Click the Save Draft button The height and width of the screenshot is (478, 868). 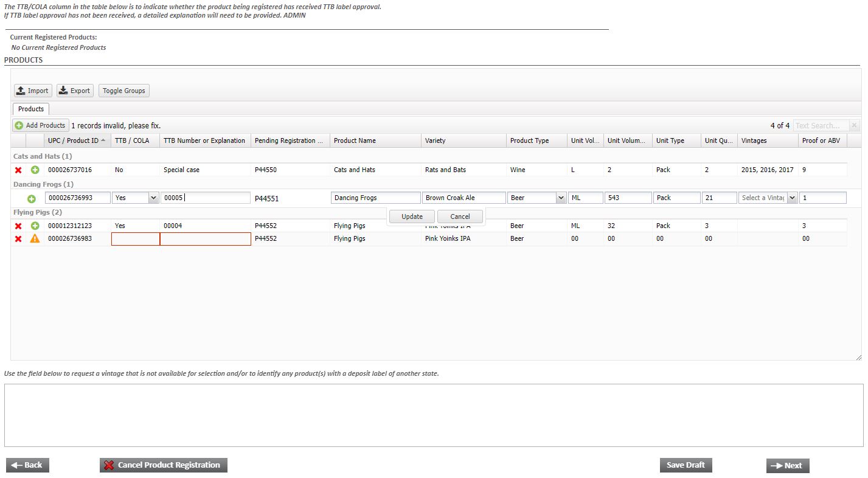(686, 465)
